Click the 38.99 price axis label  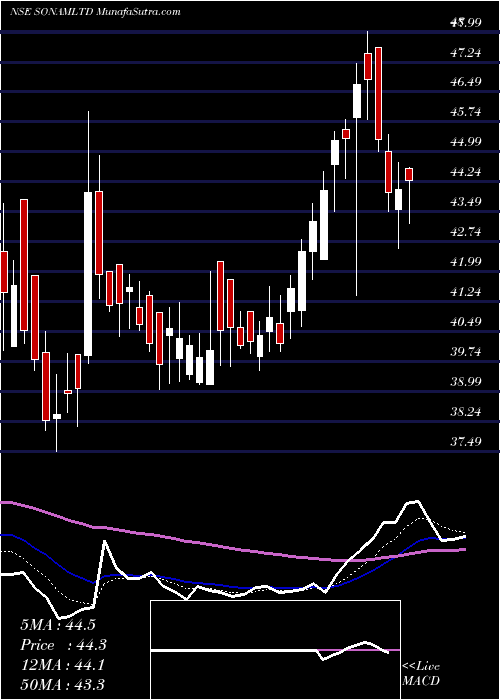pyautogui.click(x=466, y=382)
